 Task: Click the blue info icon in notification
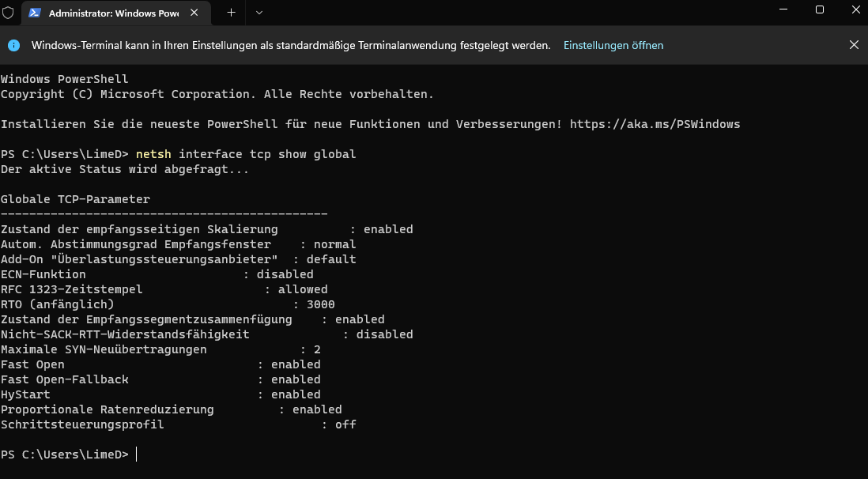click(x=14, y=45)
